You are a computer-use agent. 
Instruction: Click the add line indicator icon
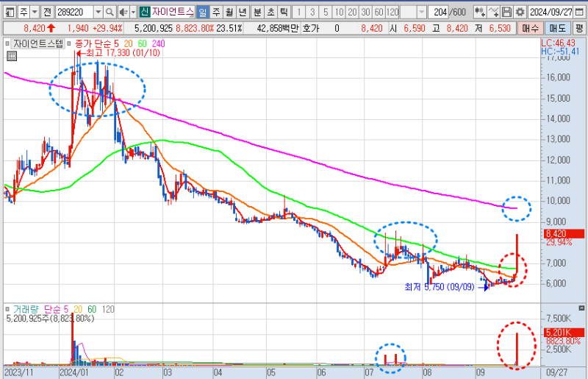[x=493, y=13]
